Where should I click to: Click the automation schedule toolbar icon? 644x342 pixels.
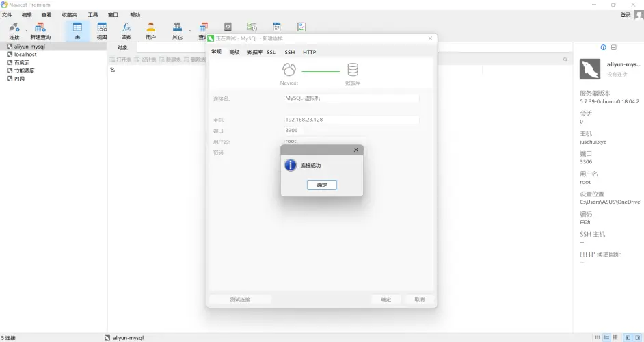[252, 27]
